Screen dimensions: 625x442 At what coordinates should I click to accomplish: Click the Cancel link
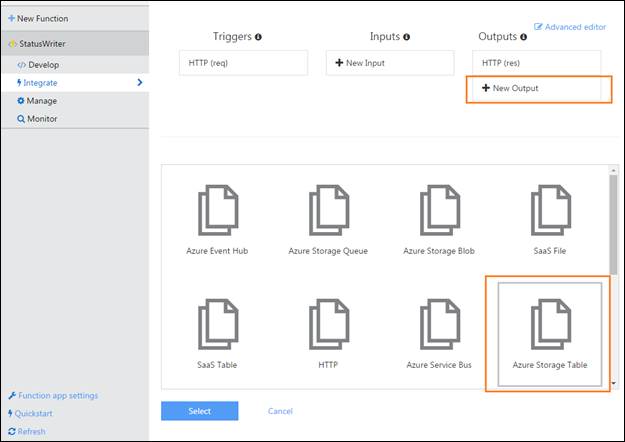coord(280,411)
